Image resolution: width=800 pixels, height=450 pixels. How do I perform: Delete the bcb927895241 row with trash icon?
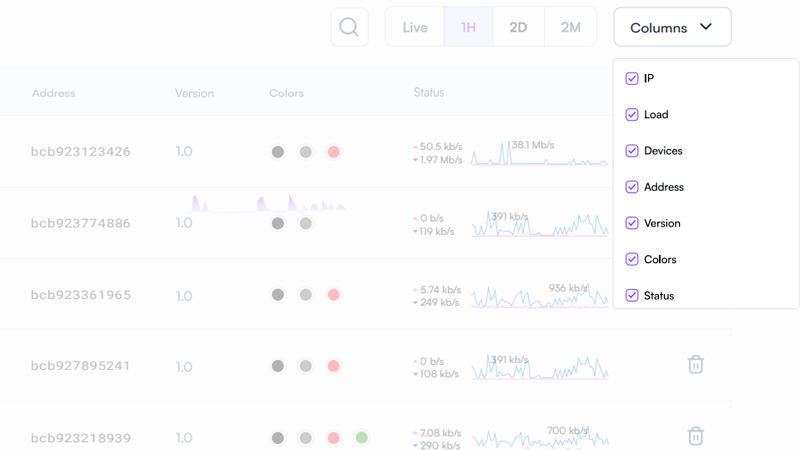coord(695,365)
